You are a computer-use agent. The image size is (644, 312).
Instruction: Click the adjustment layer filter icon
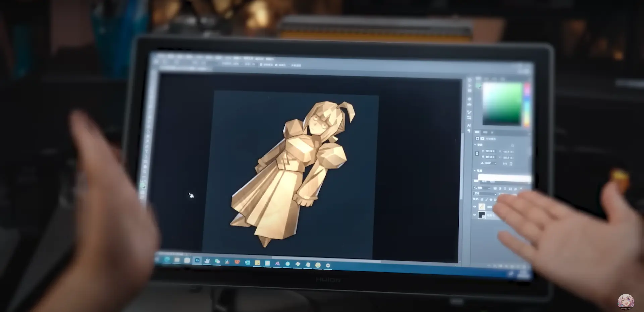coord(500,189)
